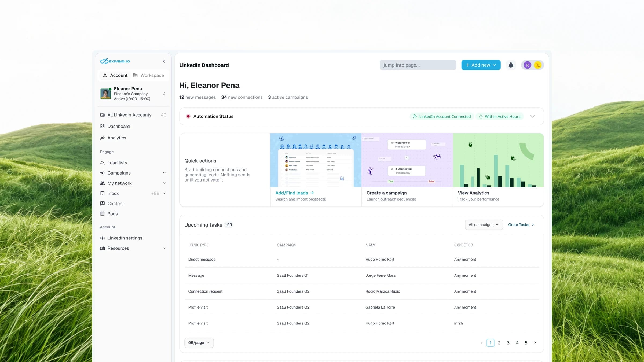Switch to the Account tab

click(115, 76)
